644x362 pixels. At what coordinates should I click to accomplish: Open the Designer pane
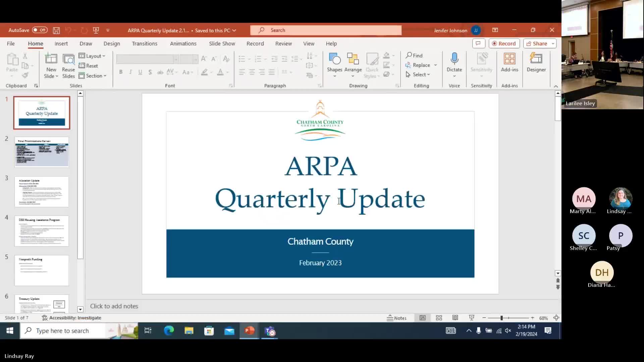coord(536,62)
